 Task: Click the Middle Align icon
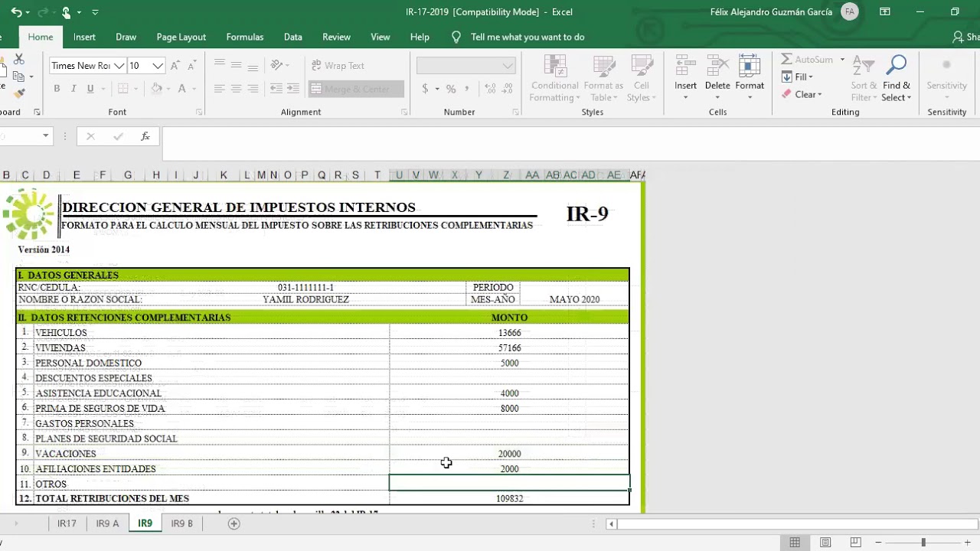(236, 65)
